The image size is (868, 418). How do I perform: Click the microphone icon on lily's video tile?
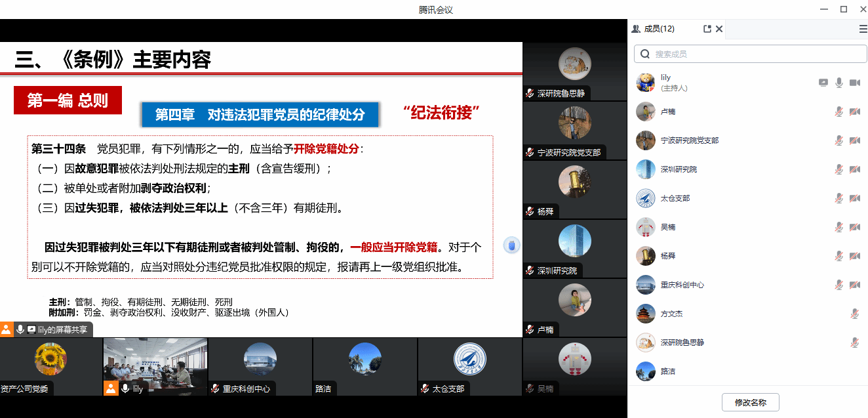[x=125, y=388]
